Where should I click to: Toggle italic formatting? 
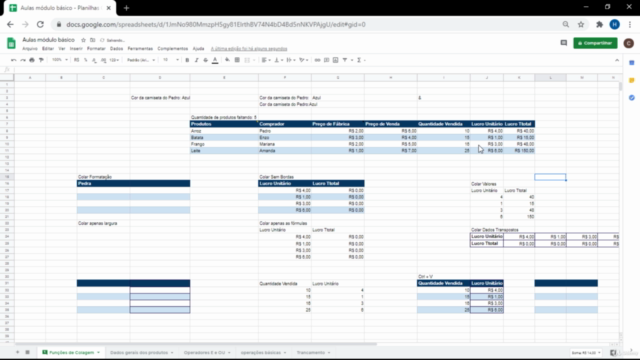pos(196,60)
